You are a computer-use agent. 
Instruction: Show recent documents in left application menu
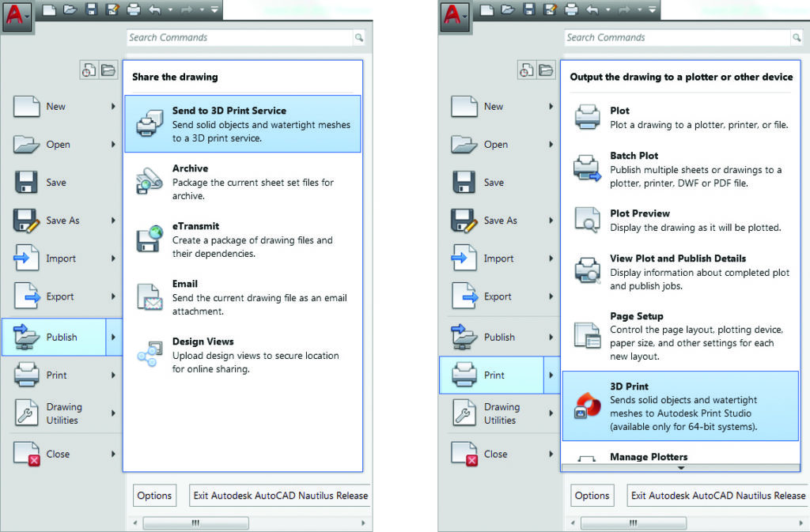pos(89,70)
